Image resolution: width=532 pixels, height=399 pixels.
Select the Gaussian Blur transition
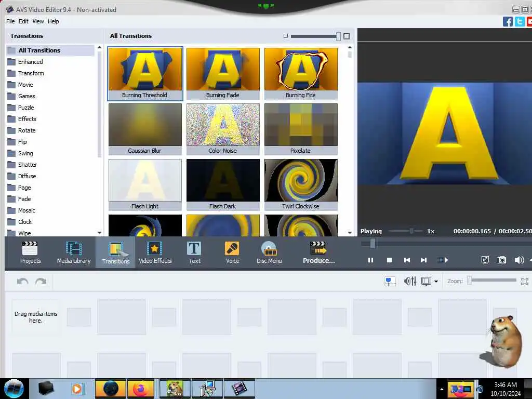(145, 129)
